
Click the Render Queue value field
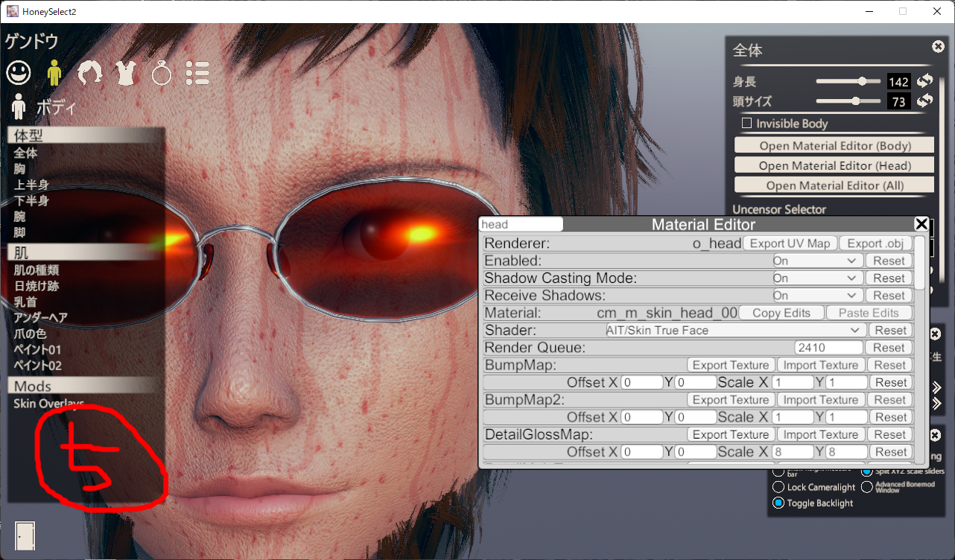pyautogui.click(x=829, y=348)
